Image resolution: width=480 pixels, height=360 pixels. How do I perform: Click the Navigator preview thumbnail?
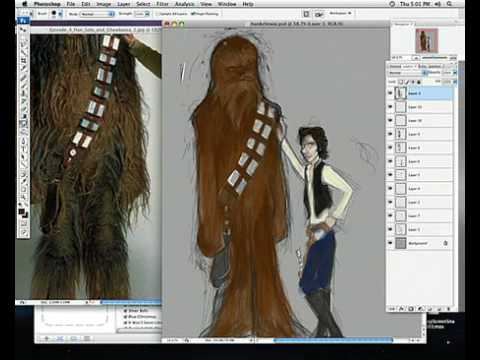[x=427, y=41]
